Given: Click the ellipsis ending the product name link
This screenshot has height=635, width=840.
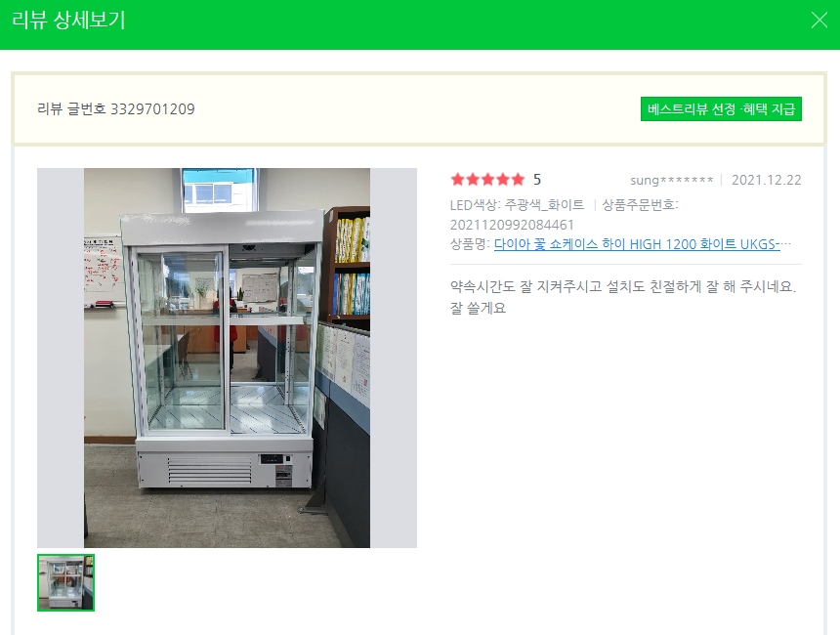Looking at the screenshot, I should 785,244.
